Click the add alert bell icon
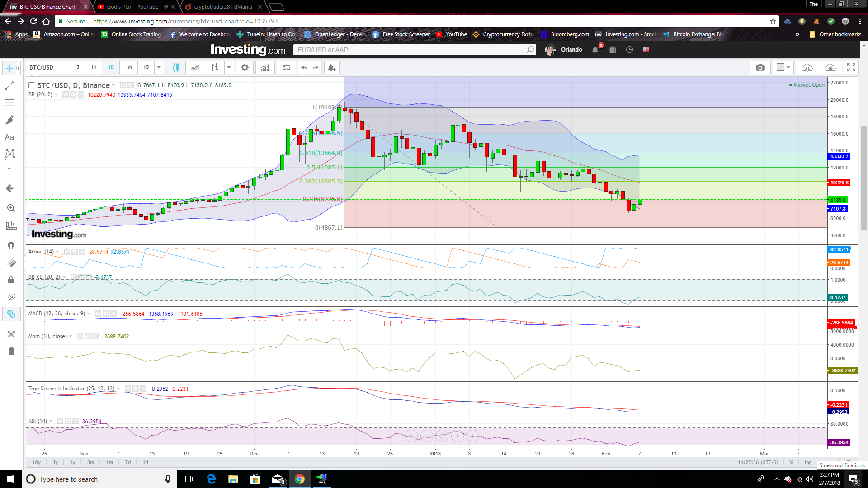Viewport: 868px width, 488px height. 331,67
